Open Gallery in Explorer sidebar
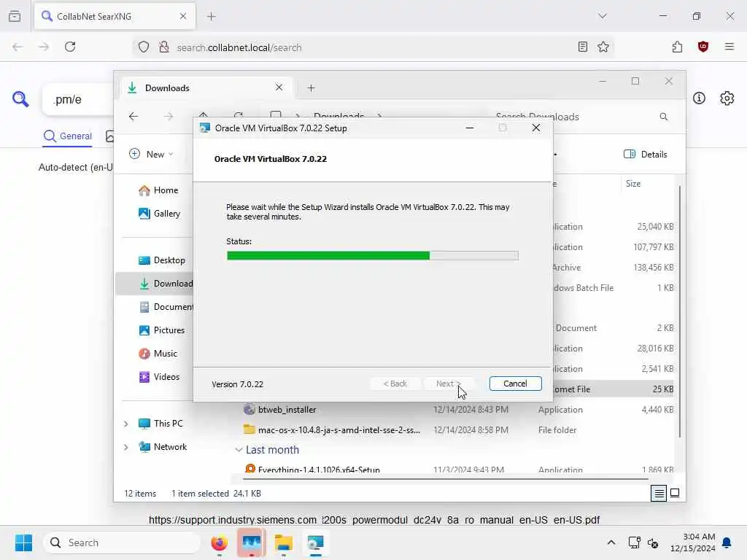 pyautogui.click(x=158, y=214)
